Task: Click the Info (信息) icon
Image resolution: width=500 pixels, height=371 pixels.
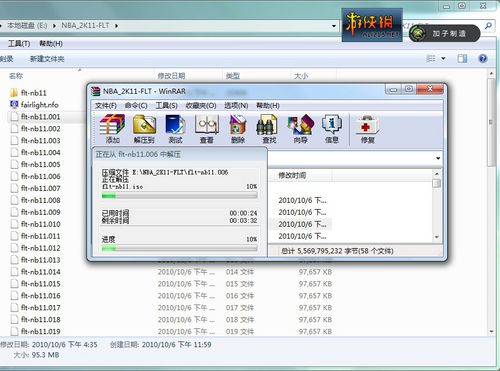Action: pyautogui.click(x=332, y=125)
